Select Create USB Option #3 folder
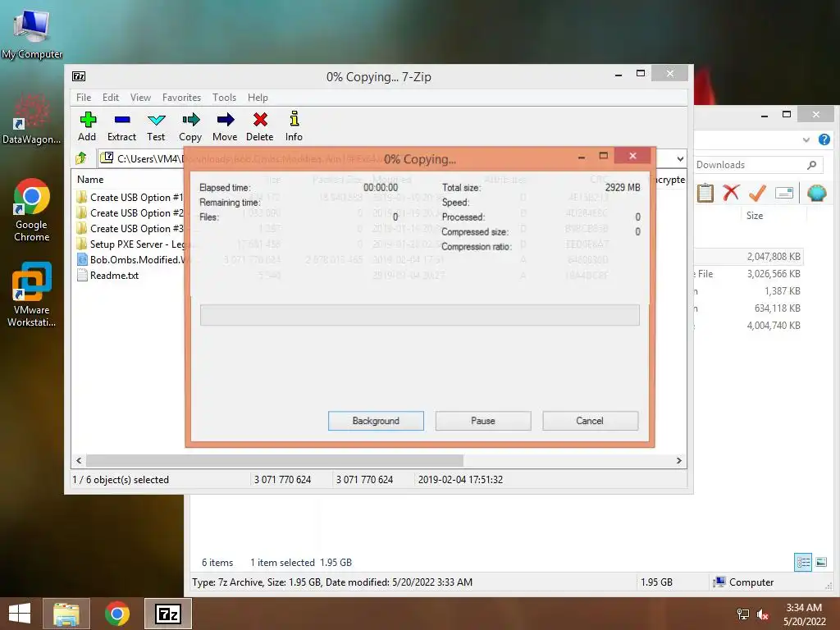Image resolution: width=840 pixels, height=630 pixels. (129, 228)
